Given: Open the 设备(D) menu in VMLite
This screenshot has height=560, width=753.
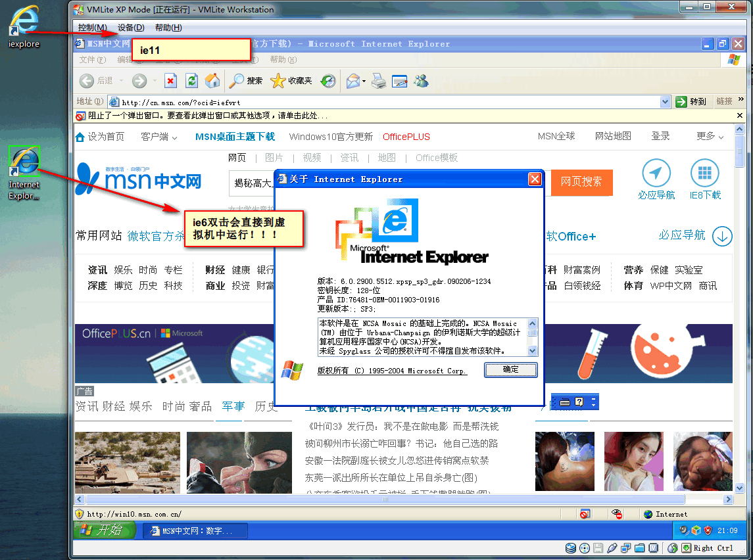Looking at the screenshot, I should click(x=131, y=28).
